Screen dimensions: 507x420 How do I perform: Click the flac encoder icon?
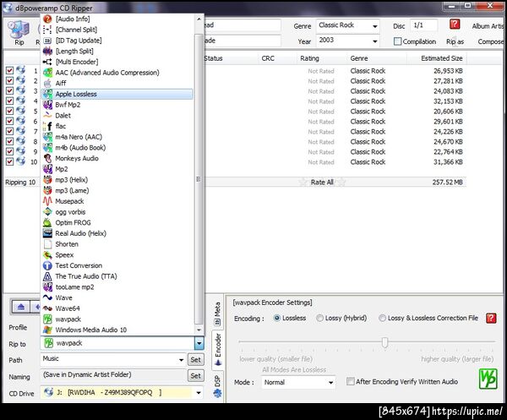coord(47,126)
